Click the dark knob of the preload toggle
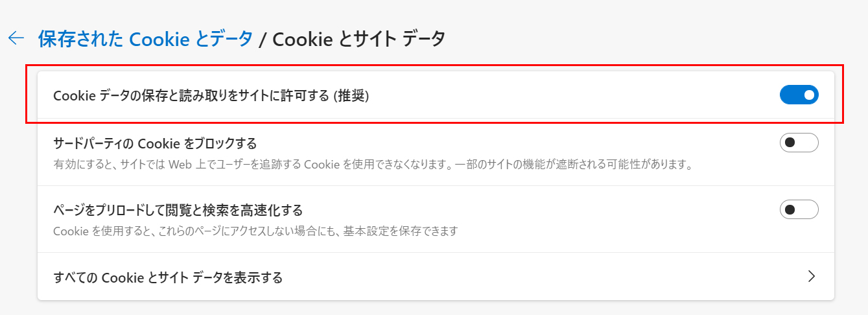The width and height of the screenshot is (868, 315). pos(790,210)
